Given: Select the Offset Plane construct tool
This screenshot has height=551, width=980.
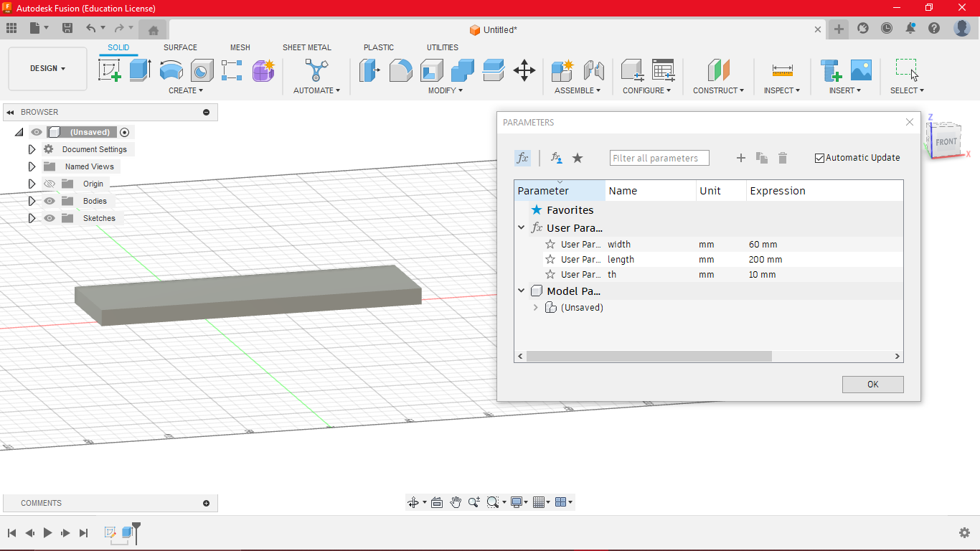Looking at the screenshot, I should tap(718, 70).
